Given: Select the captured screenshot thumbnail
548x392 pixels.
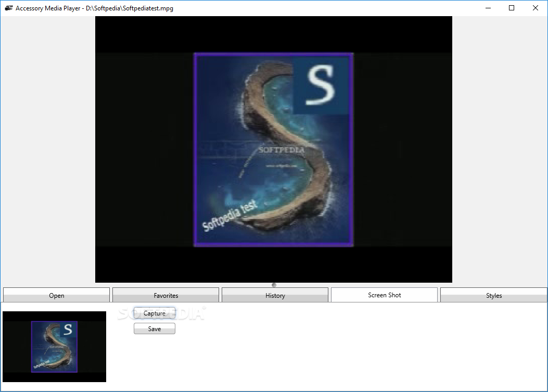Looking at the screenshot, I should [x=54, y=347].
